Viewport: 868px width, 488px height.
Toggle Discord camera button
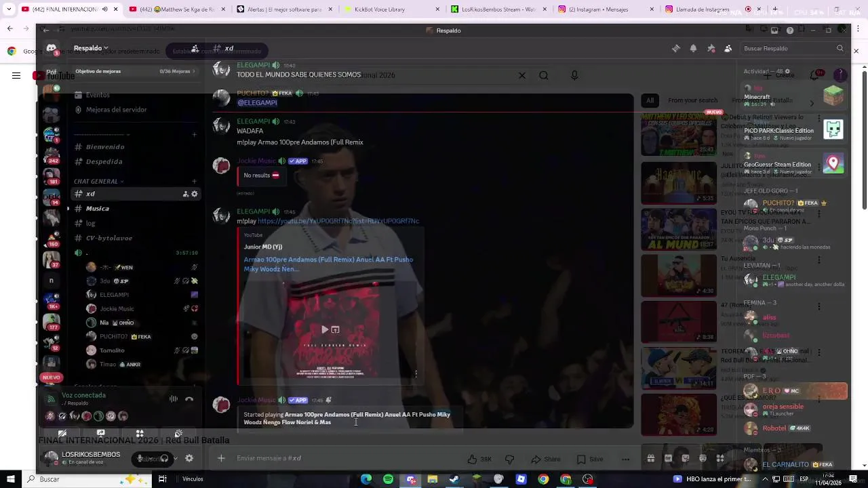click(x=62, y=433)
